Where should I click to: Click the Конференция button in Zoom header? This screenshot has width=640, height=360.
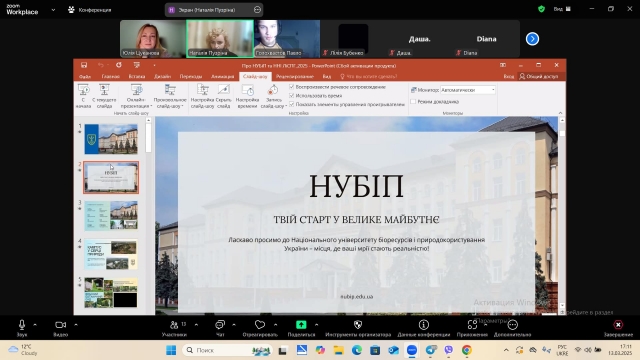click(89, 9)
